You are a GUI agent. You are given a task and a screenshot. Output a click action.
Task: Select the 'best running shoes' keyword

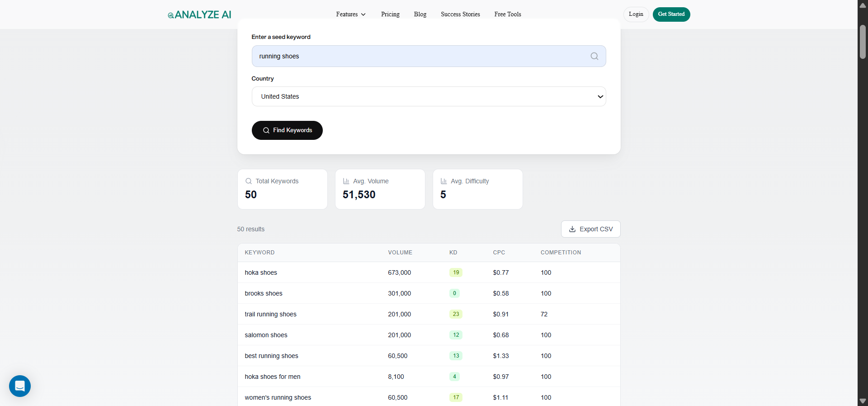tap(271, 356)
